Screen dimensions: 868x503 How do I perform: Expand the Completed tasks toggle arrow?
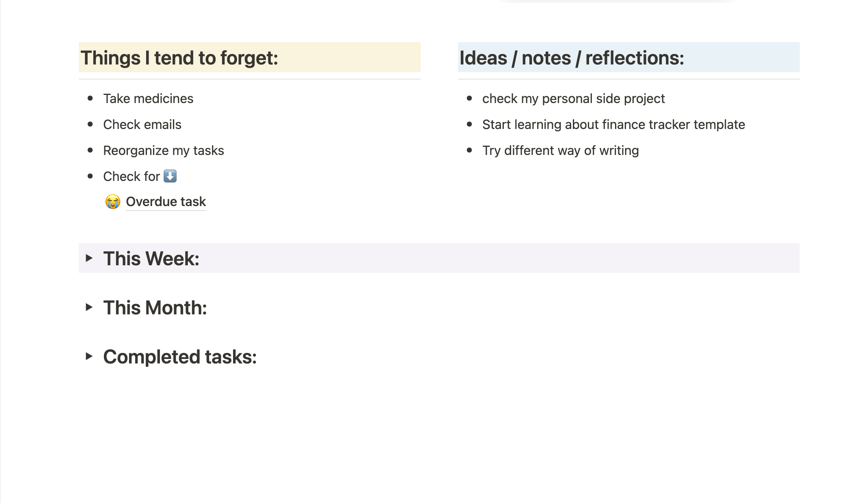[x=89, y=356]
